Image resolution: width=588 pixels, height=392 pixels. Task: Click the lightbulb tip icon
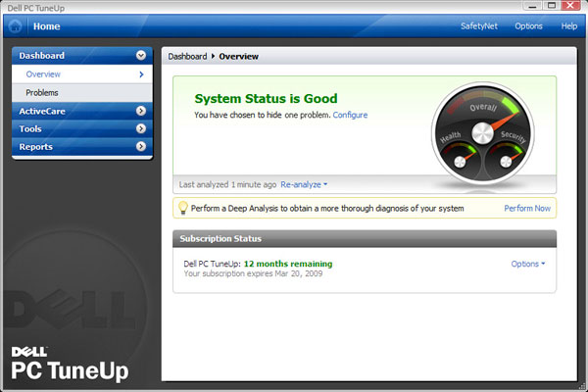point(182,208)
